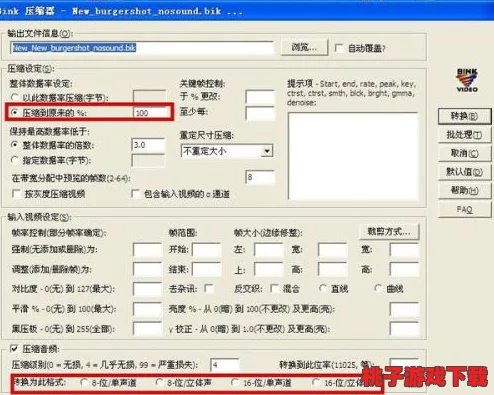Click the γ 校正 gamma field
Image resolution: width=494 pixels, height=395 pixels.
pyautogui.click(x=404, y=329)
